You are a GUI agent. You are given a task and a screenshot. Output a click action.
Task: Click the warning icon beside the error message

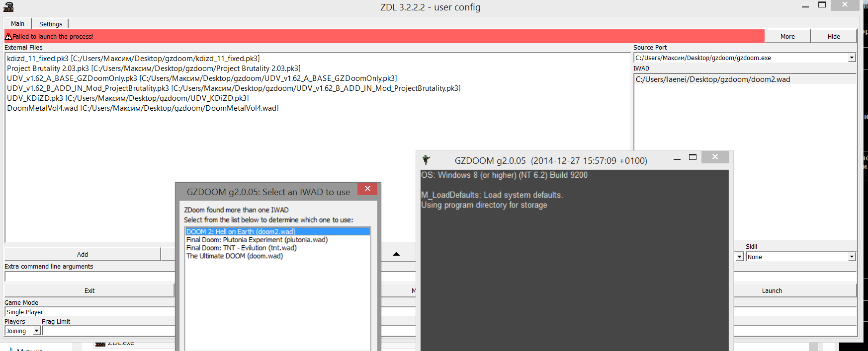pos(8,36)
